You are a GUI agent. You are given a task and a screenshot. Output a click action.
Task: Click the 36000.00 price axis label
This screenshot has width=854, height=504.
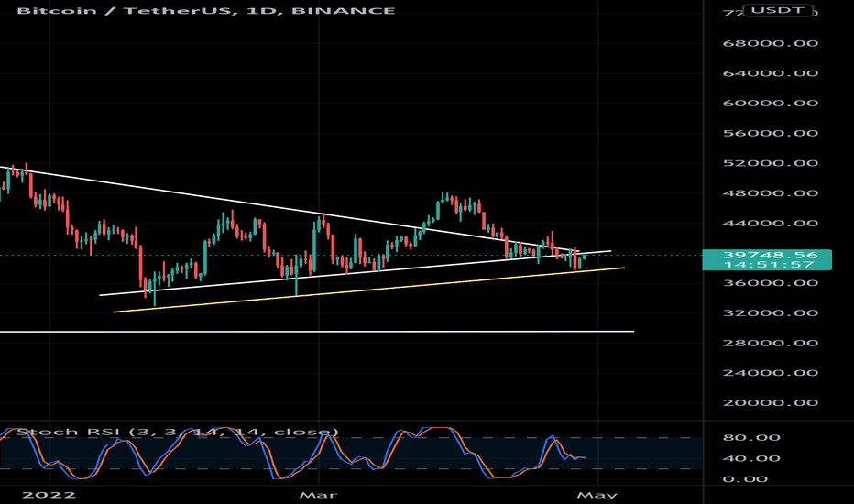coord(770,283)
